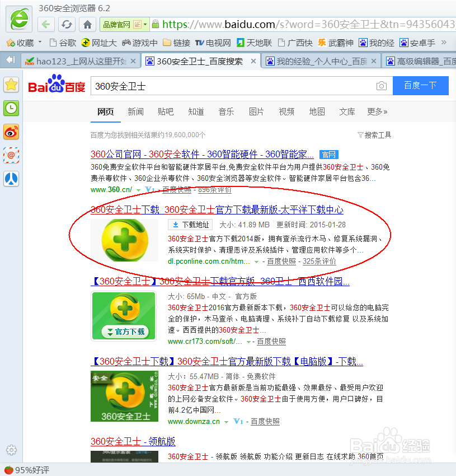Click the tab bar back arrow icon

click(10, 60)
